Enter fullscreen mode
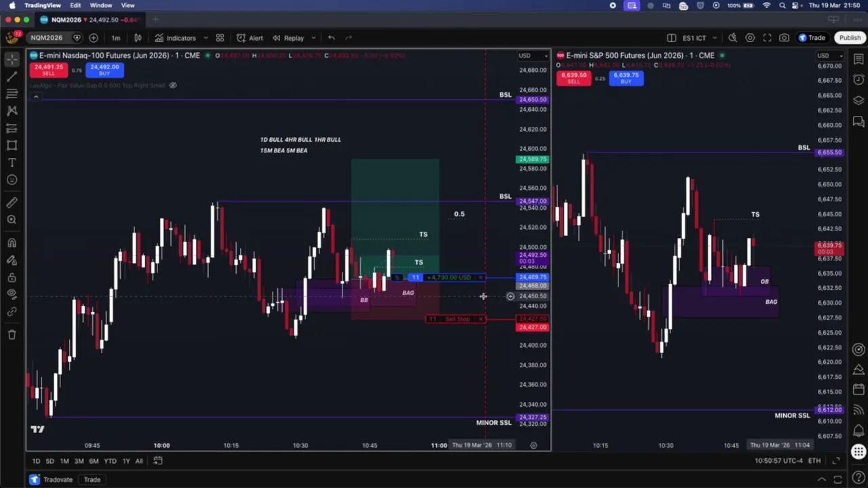Viewport: 868px width, 488px height. point(767,38)
